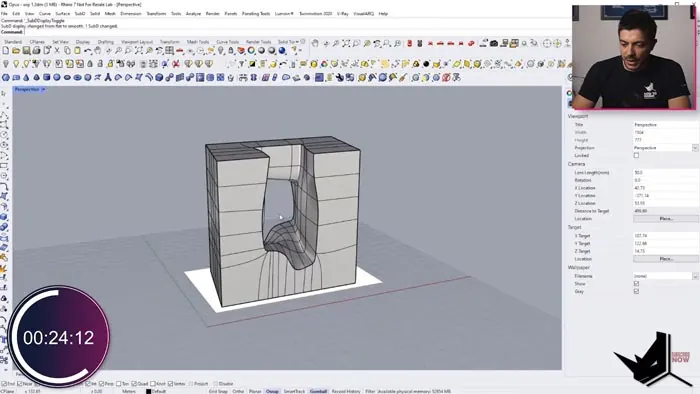Screen dimensions: 700x394
Task: Click the black sphere icon in second row
Action: [x=426, y=64]
